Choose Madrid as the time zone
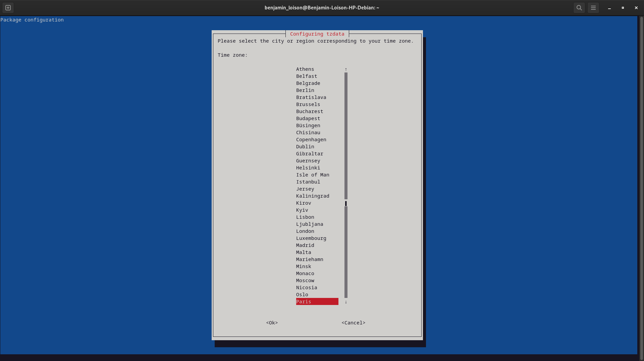This screenshot has width=644, height=361. click(305, 245)
